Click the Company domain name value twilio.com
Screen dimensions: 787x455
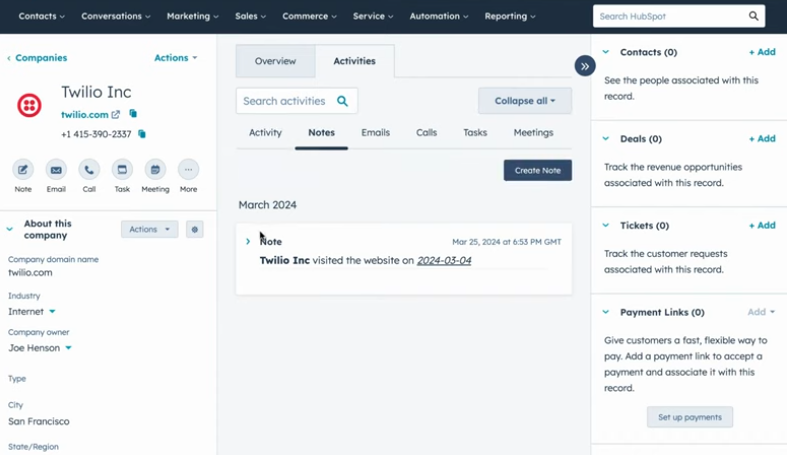click(x=30, y=273)
